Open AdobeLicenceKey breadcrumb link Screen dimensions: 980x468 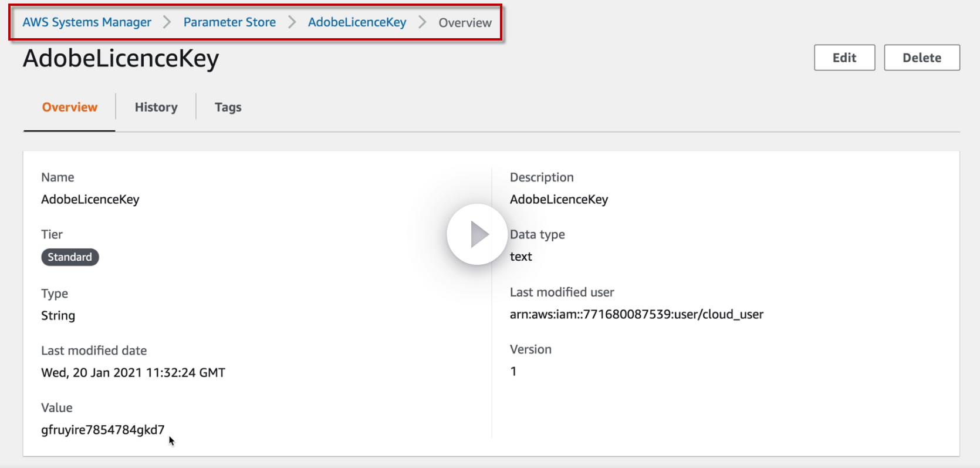357,22
